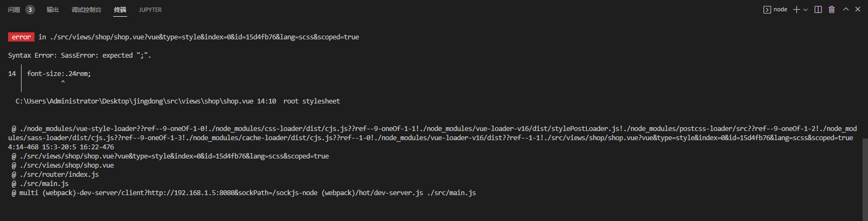The height and width of the screenshot is (221, 868).
Task: Switch to the JUPYTER tab
Action: [x=150, y=10]
